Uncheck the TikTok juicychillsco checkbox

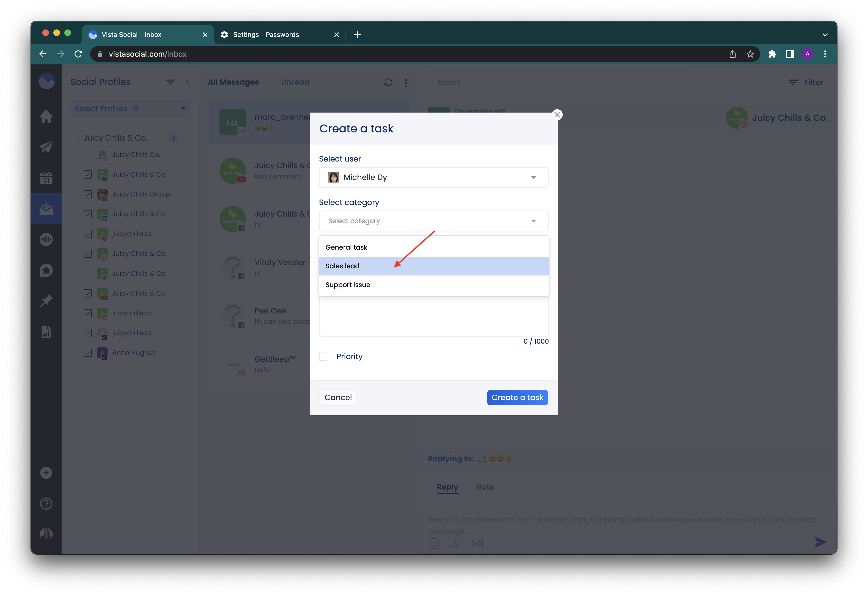88,333
